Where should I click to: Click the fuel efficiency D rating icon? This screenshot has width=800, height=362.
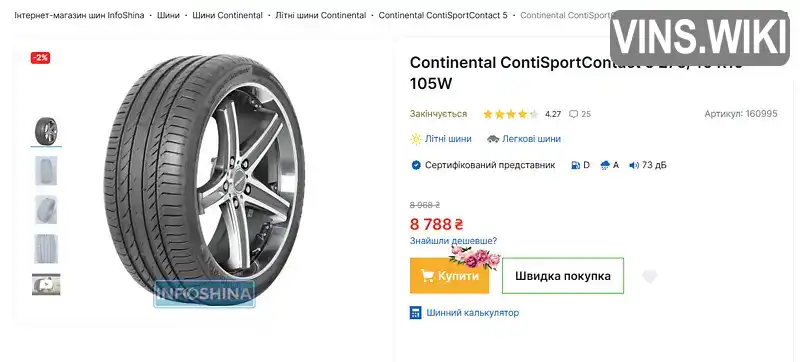576,165
